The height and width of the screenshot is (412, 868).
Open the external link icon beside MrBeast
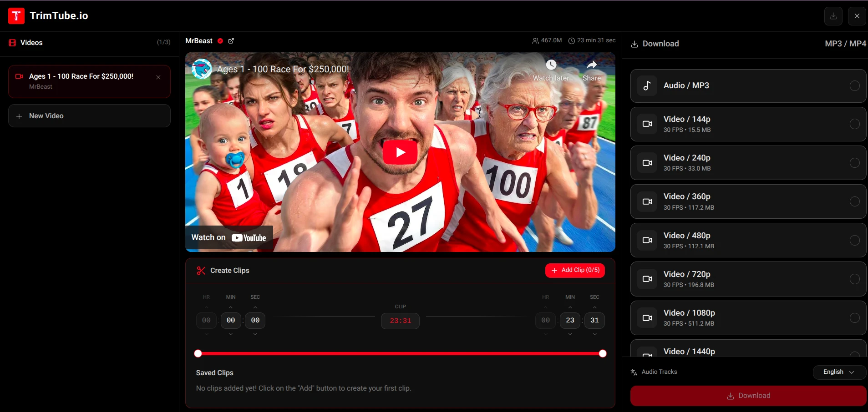(231, 41)
